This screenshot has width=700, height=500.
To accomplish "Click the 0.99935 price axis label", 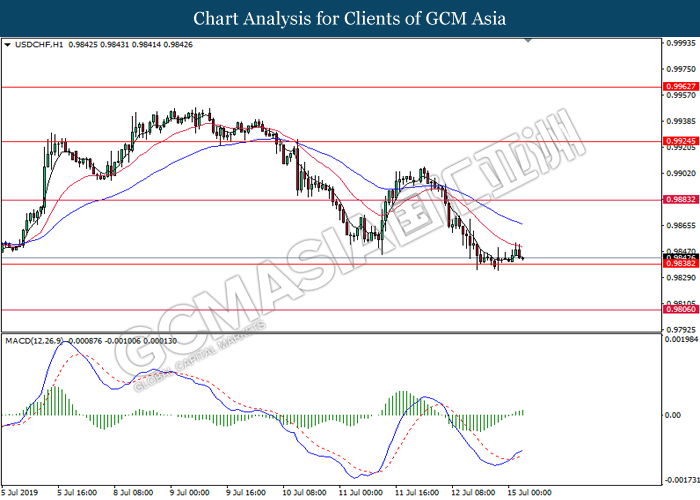I will [x=681, y=43].
